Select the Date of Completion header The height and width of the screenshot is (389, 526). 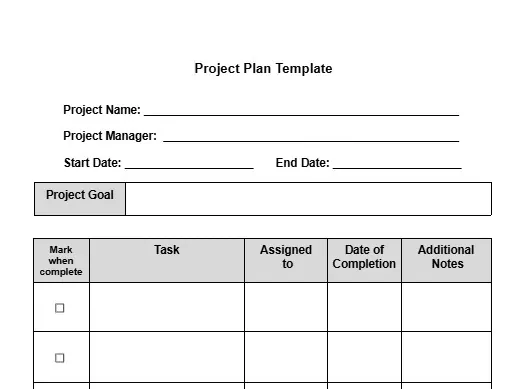point(364,260)
